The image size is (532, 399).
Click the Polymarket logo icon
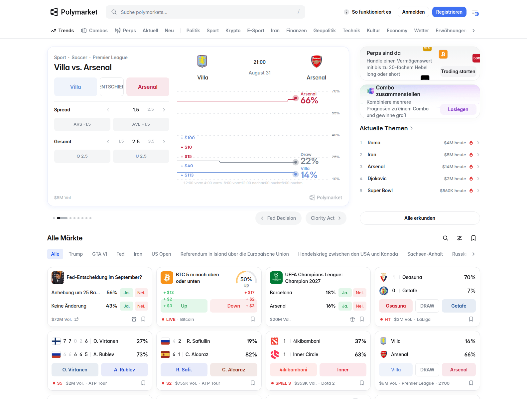point(54,12)
